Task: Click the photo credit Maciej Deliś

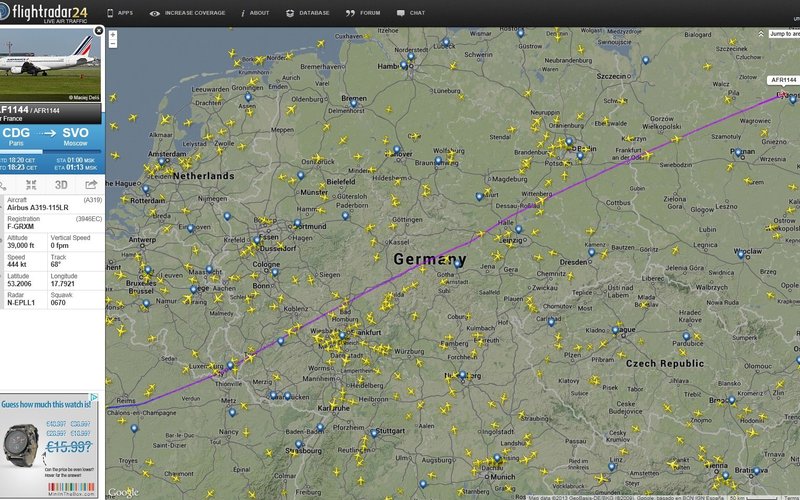Action: [84, 97]
